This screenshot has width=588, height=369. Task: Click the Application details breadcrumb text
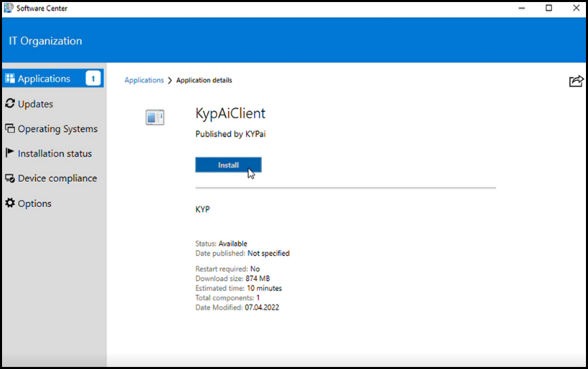point(204,80)
